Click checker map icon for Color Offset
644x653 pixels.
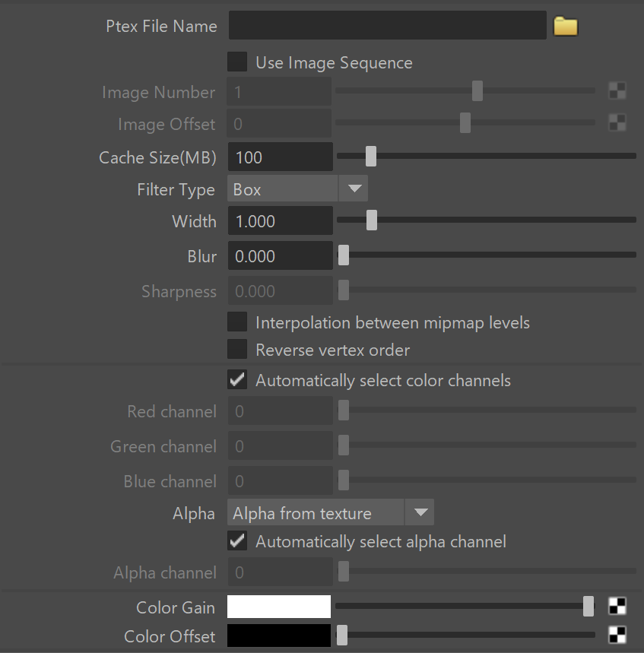pos(617,635)
